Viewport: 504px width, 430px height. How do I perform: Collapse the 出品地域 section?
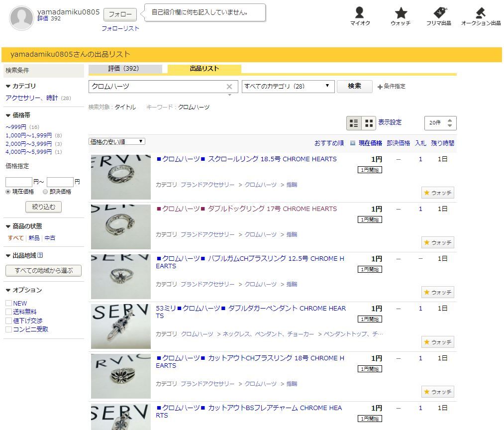(x=8, y=256)
